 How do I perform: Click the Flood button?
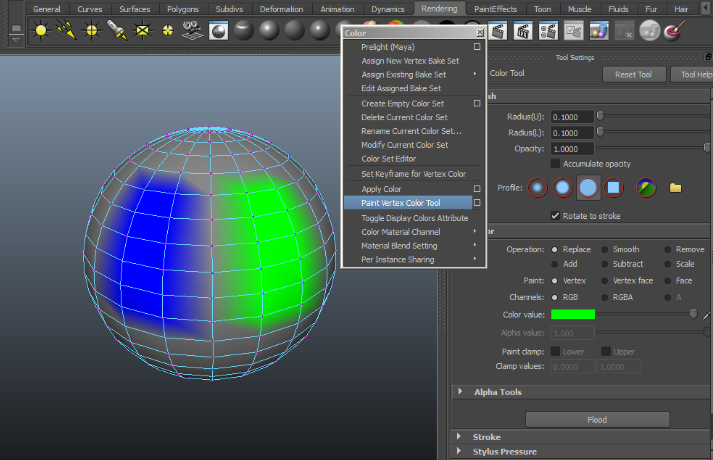[597, 420]
